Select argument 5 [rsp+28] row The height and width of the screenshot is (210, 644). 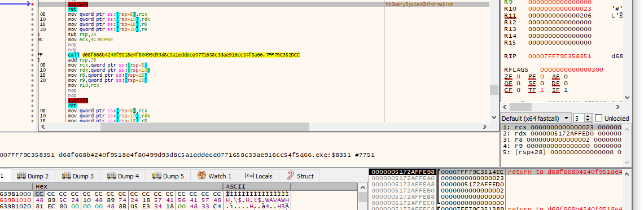[562, 152]
